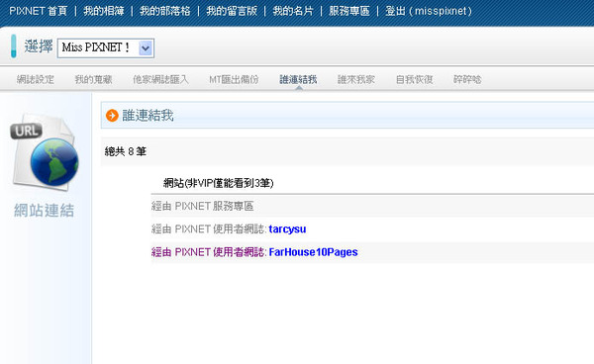Open the tarcysu blog link
This screenshot has height=364, width=594.
[287, 229]
